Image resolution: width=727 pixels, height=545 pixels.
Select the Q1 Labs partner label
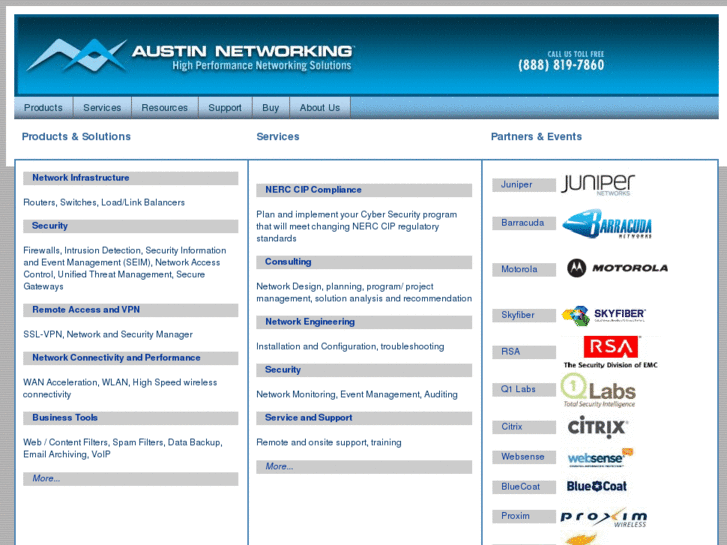pyautogui.click(x=524, y=390)
